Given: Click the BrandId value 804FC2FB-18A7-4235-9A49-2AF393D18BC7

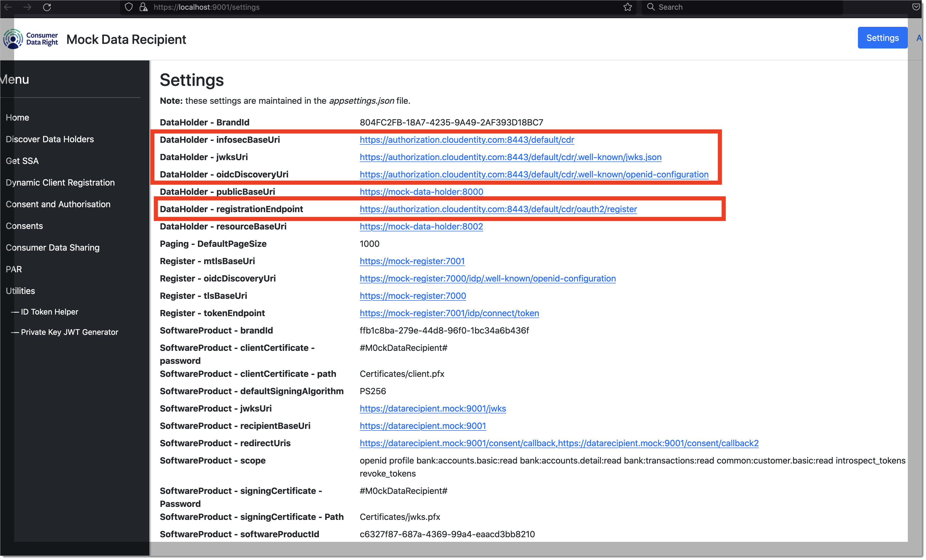Looking at the screenshot, I should tap(451, 122).
